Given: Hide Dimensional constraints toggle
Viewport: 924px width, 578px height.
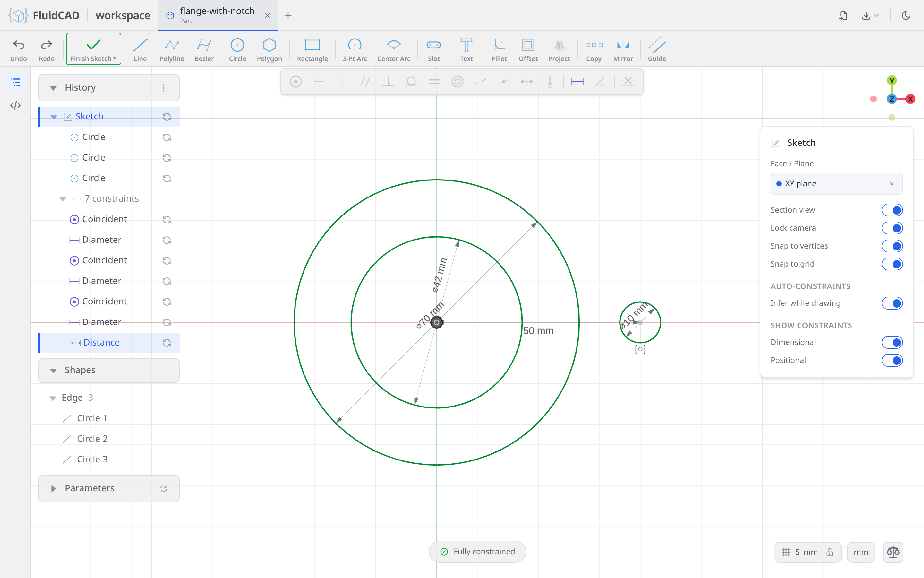Looking at the screenshot, I should 892,342.
